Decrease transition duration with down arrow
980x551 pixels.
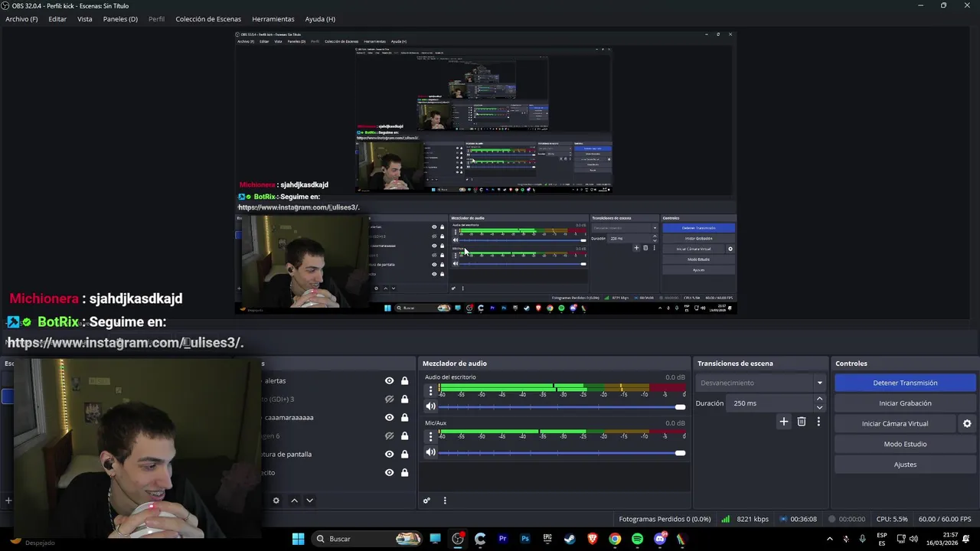[x=819, y=407]
